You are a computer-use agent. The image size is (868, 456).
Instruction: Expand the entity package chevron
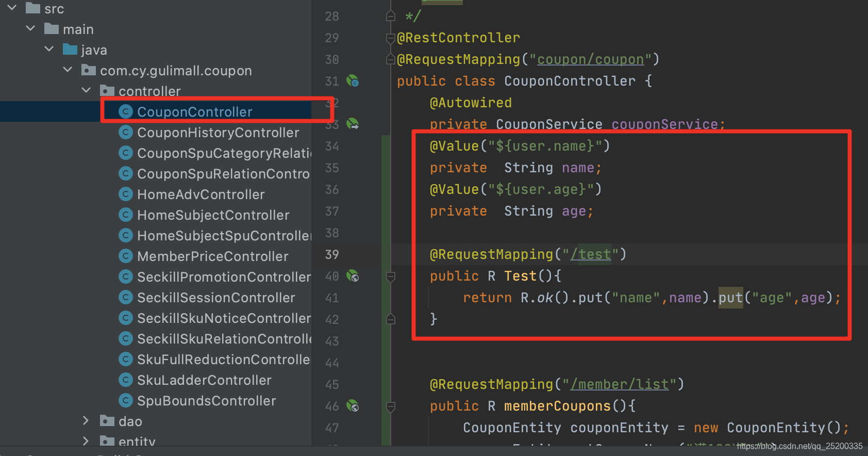(86, 441)
